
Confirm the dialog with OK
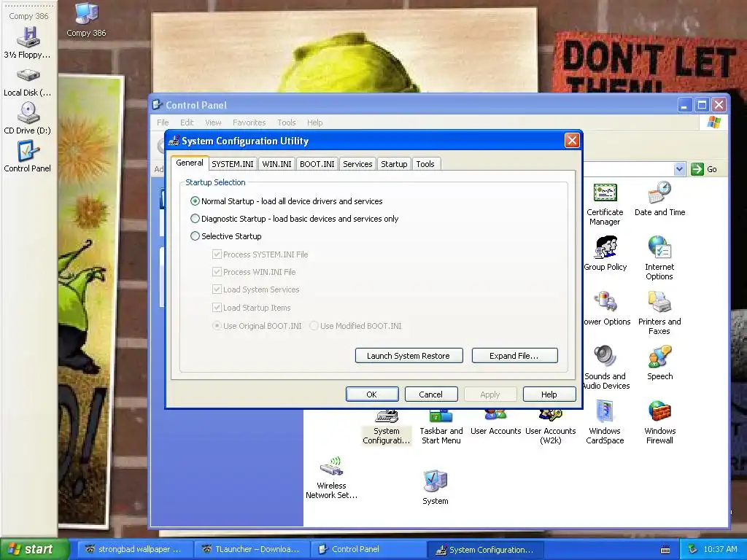pos(372,394)
